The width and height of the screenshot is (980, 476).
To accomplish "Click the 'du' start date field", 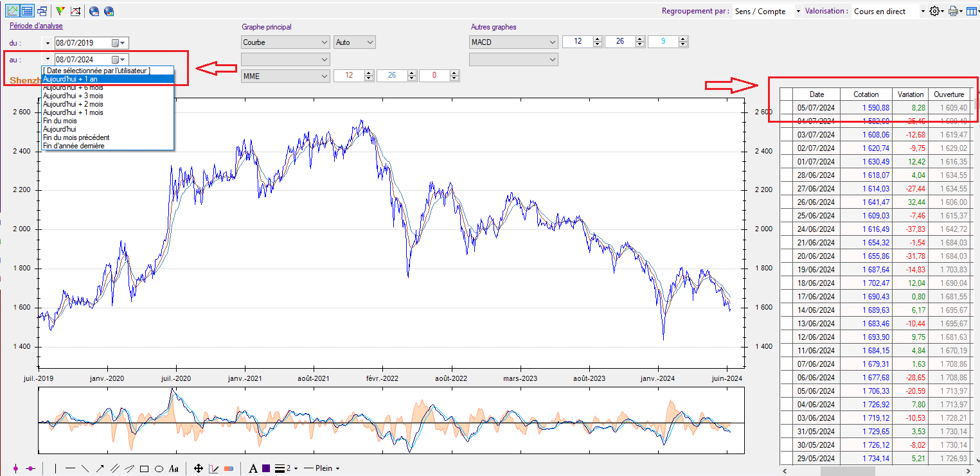I will pos(82,43).
